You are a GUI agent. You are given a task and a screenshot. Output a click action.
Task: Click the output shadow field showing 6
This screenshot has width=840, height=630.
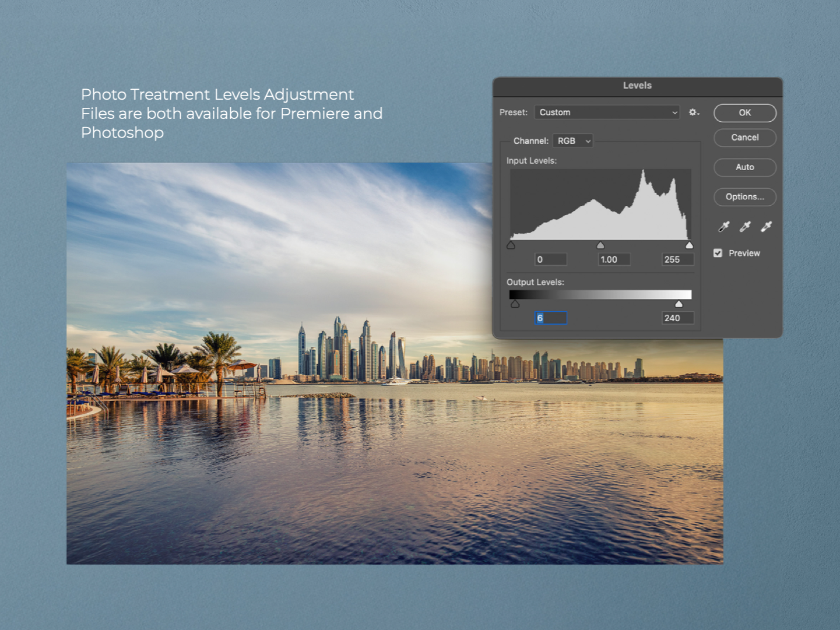point(551,318)
